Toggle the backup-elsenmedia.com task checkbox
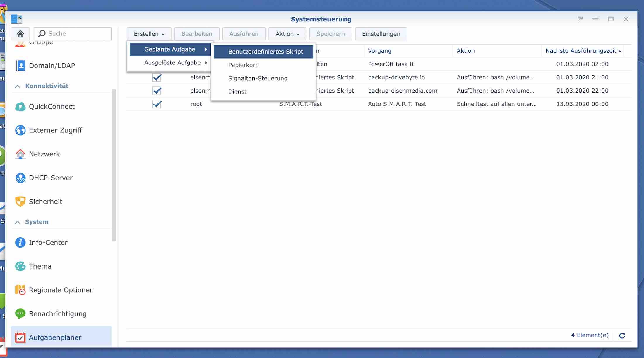Image resolution: width=644 pixels, height=358 pixels. pyautogui.click(x=157, y=91)
